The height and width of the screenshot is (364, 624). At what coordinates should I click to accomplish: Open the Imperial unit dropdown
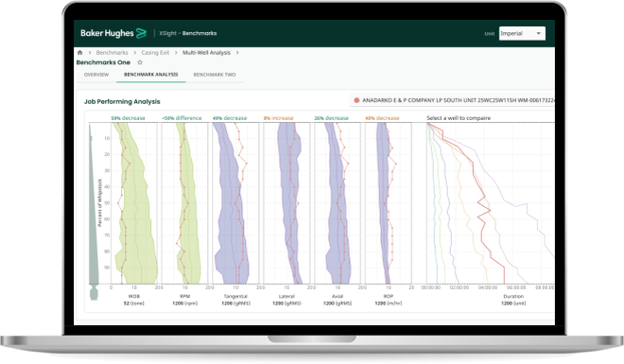522,33
